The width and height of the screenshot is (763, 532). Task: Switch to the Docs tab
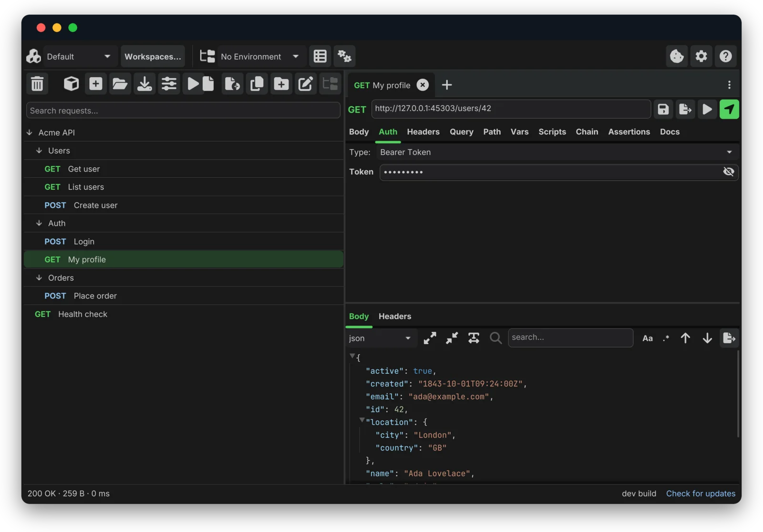tap(670, 132)
